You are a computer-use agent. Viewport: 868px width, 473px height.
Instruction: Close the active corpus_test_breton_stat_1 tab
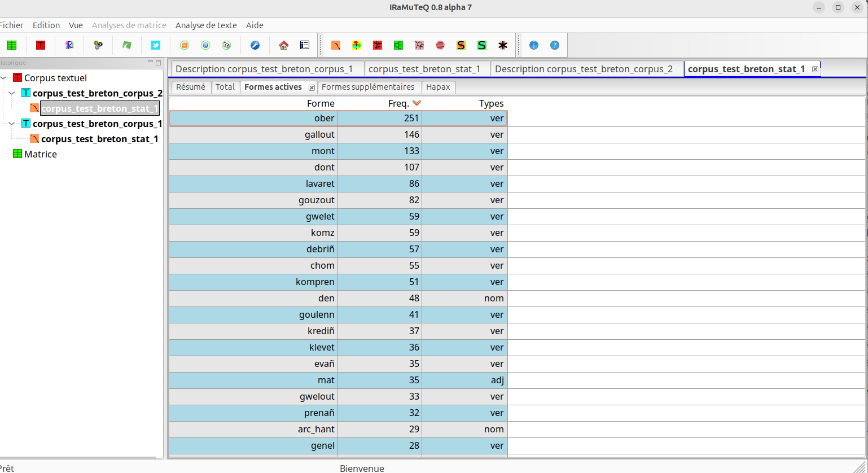point(815,69)
